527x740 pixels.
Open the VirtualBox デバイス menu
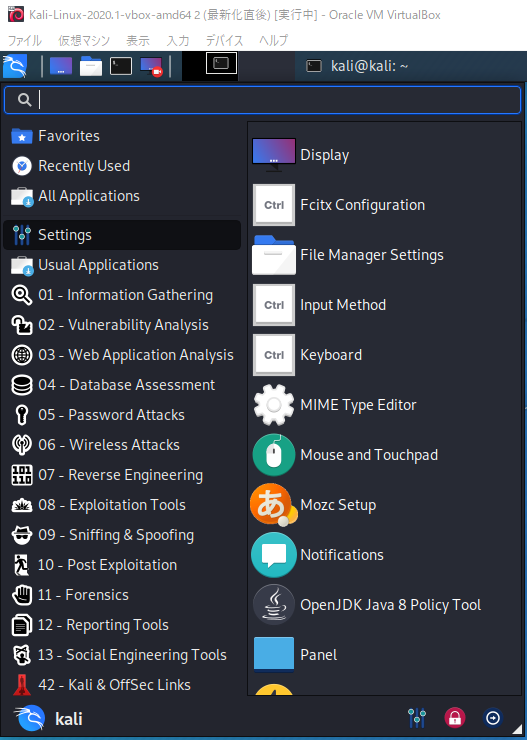click(x=225, y=41)
